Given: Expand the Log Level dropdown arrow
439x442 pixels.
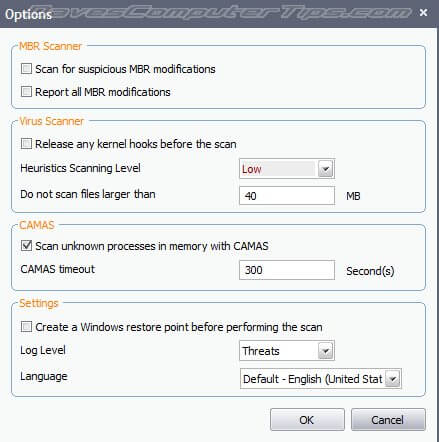Looking at the screenshot, I should [326, 351].
